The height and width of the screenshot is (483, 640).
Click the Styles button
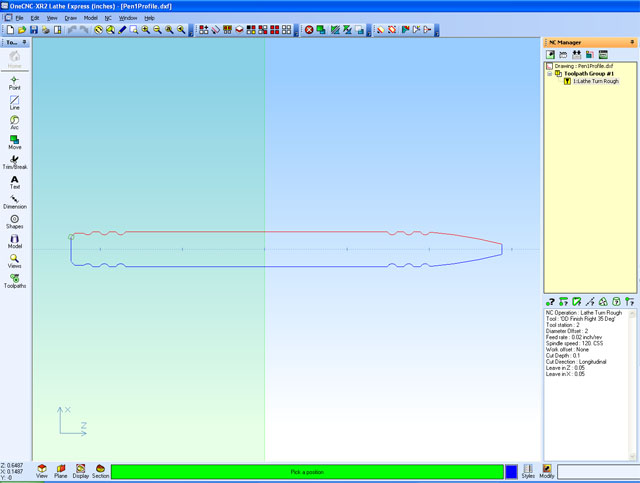pos(528,471)
